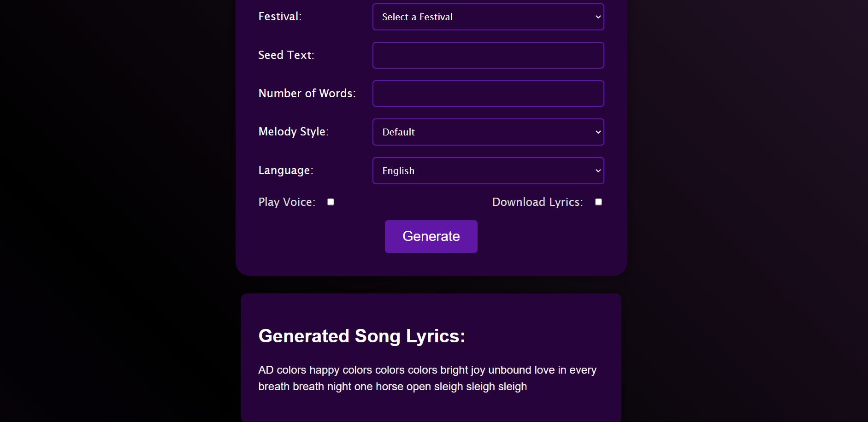Click the Number of Words label
The width and height of the screenshot is (868, 422).
pos(307,94)
